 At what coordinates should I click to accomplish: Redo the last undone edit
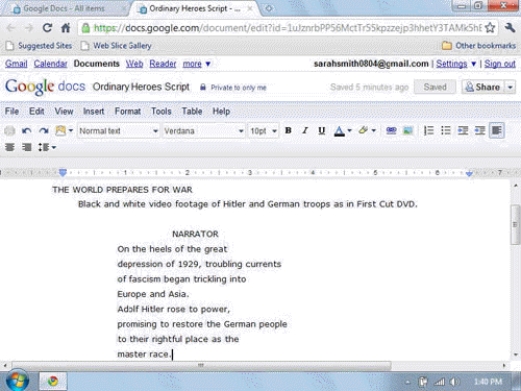click(x=44, y=131)
